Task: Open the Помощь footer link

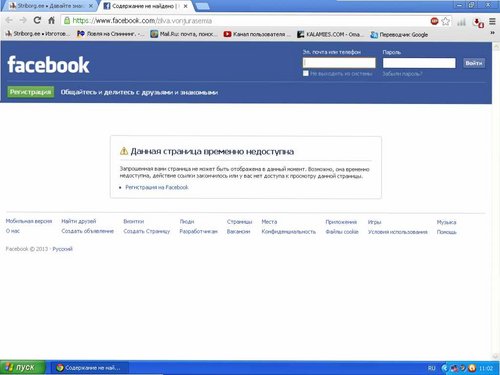Action: click(x=446, y=232)
